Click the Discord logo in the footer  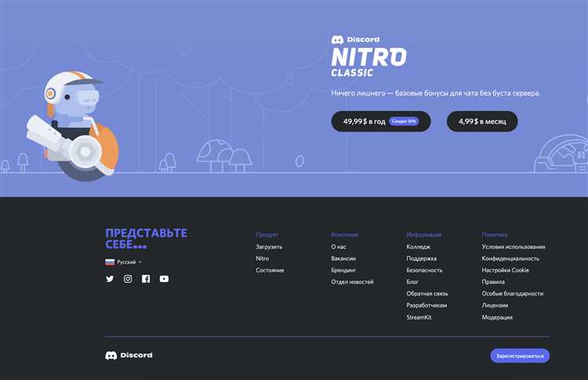[129, 355]
